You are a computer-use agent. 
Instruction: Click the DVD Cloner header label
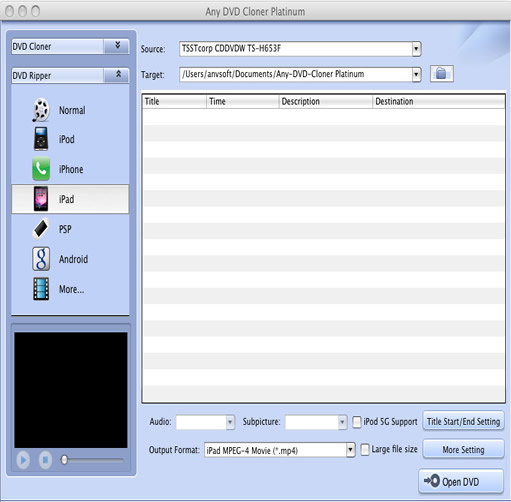(32, 46)
